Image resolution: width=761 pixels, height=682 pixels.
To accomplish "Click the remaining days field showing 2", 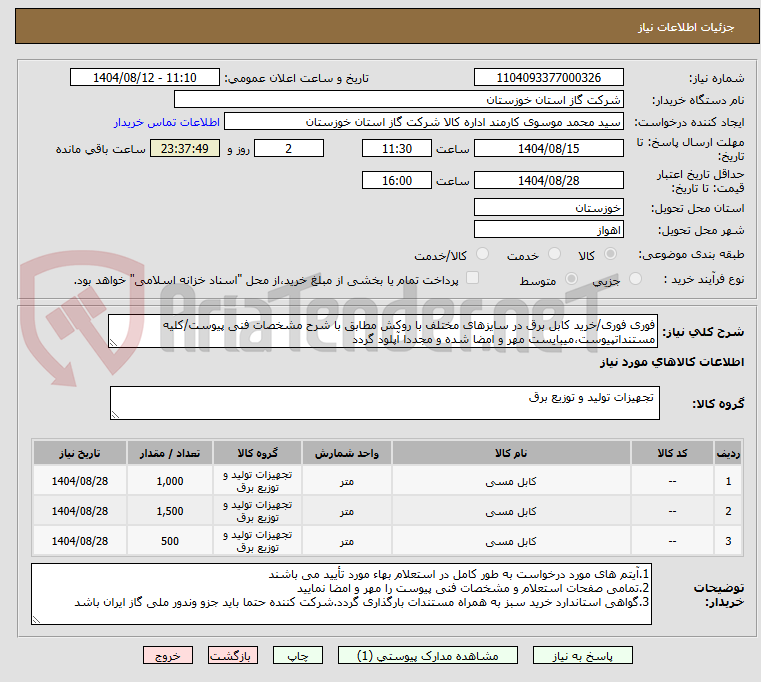I will (x=289, y=149).
